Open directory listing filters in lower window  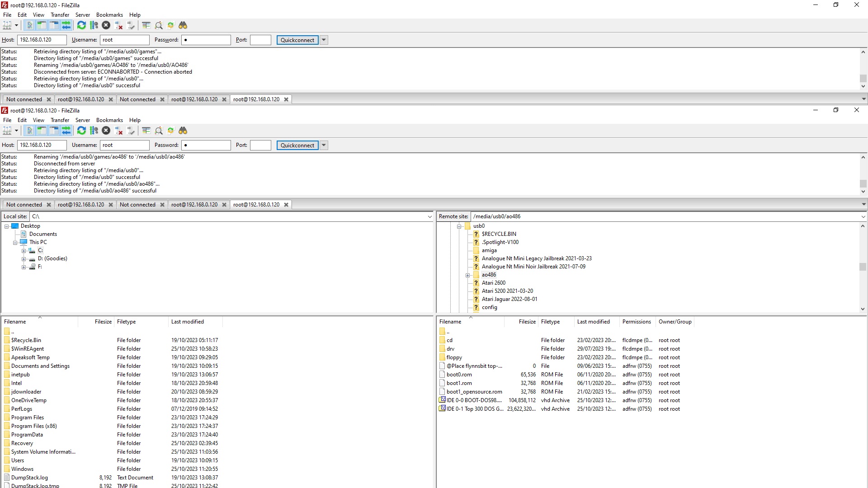coord(146,131)
